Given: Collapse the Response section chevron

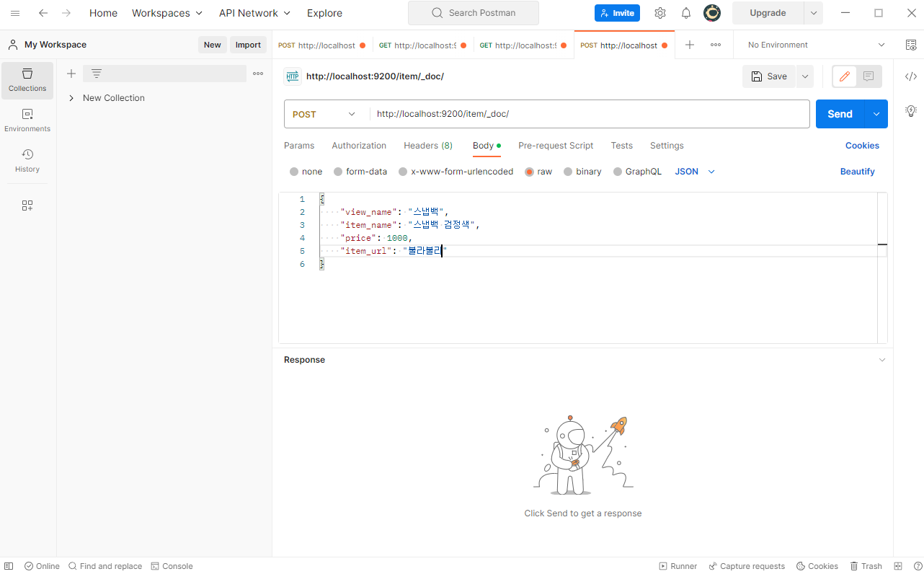Looking at the screenshot, I should [x=881, y=360].
